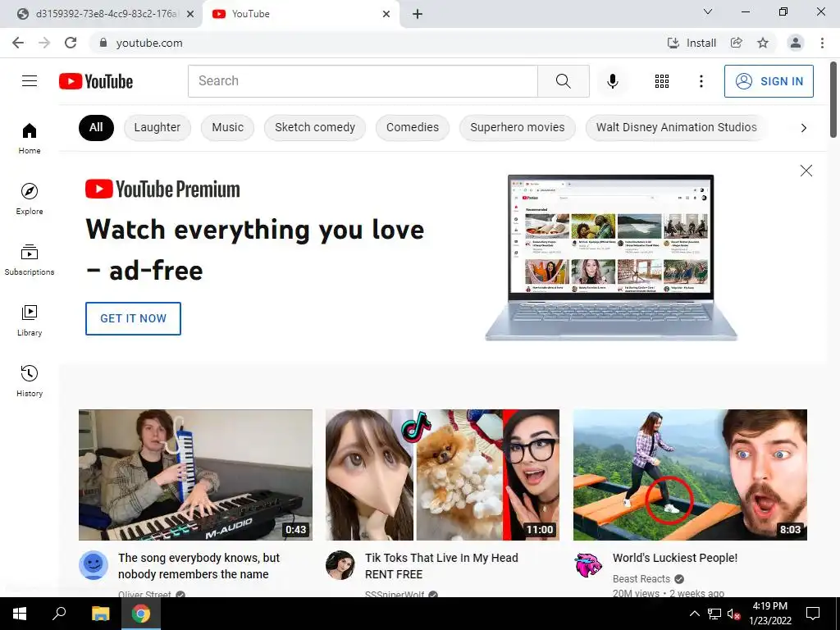Select the Laughter chip
The height and width of the screenshot is (630, 840).
157,127
